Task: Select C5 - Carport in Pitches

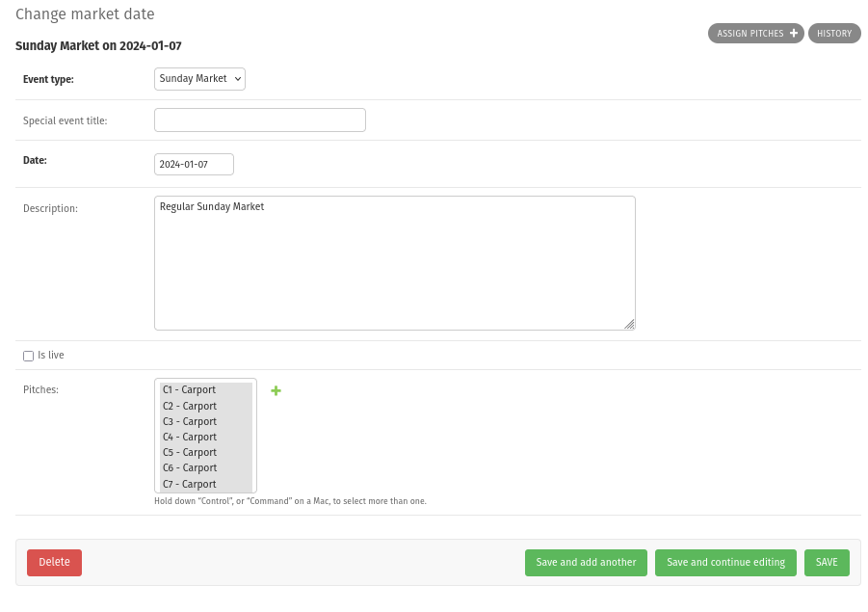Action: (x=205, y=452)
